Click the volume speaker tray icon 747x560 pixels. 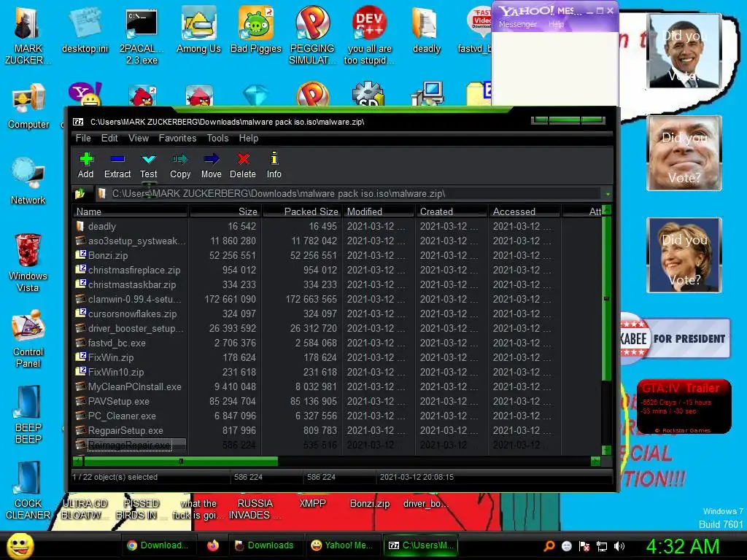[619, 546]
